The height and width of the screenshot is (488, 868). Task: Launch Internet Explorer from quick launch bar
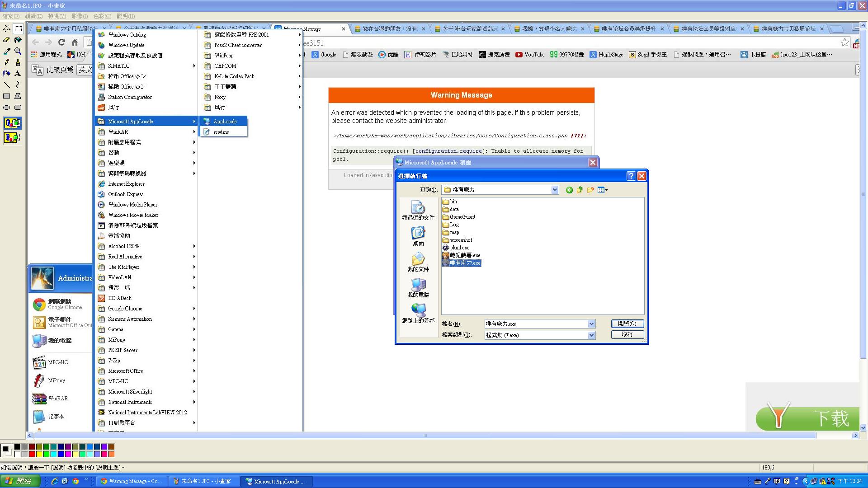(55, 481)
